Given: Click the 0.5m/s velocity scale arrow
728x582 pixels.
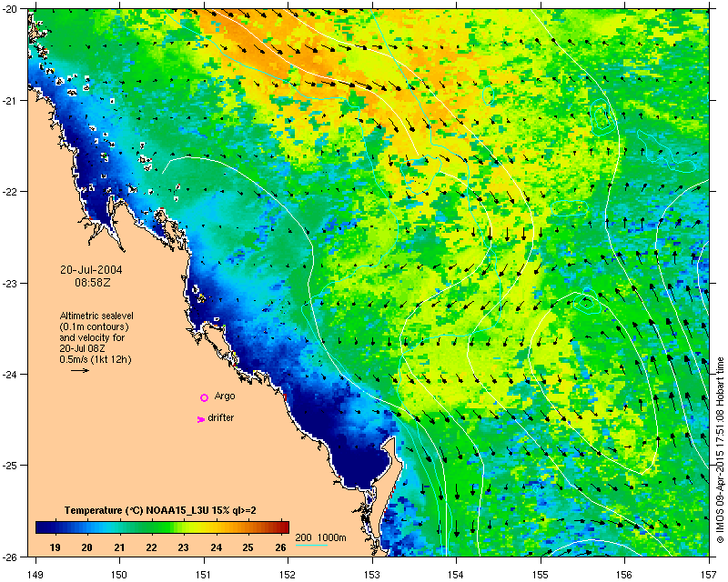Looking at the screenshot, I should pyautogui.click(x=80, y=370).
